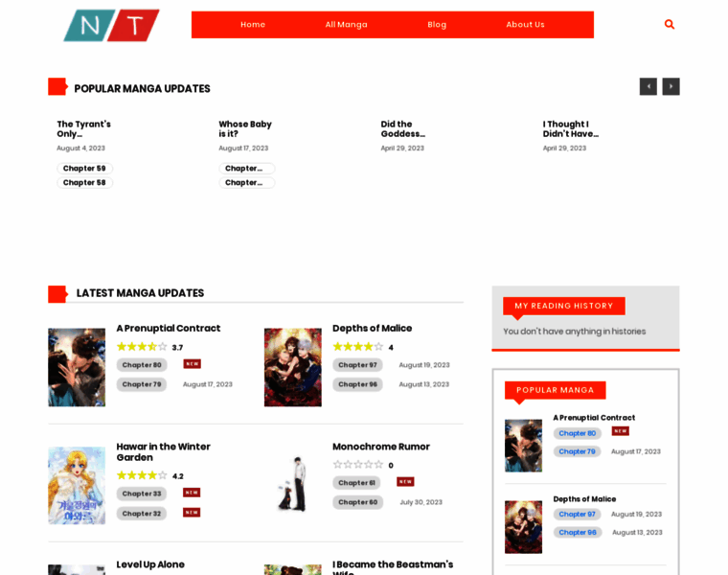The width and height of the screenshot is (728, 575).
Task: Open Chapter 58 of The Tyrant's Only
Action: click(x=84, y=182)
